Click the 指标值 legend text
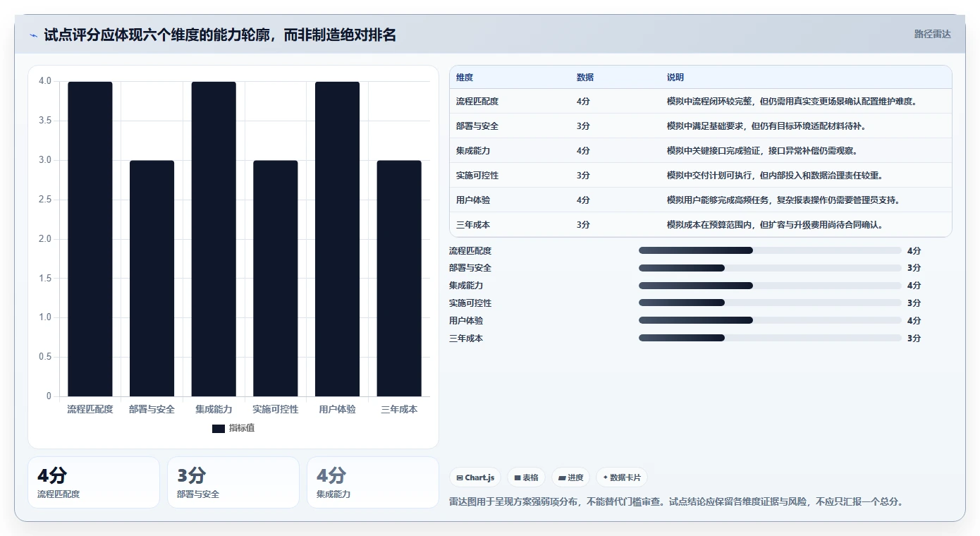This screenshot has height=536, width=980. (242, 428)
